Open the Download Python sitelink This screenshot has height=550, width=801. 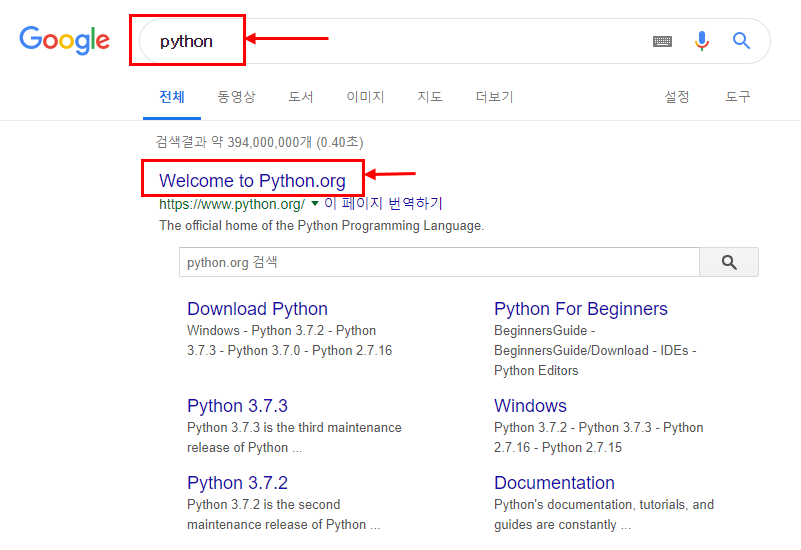pyautogui.click(x=257, y=309)
